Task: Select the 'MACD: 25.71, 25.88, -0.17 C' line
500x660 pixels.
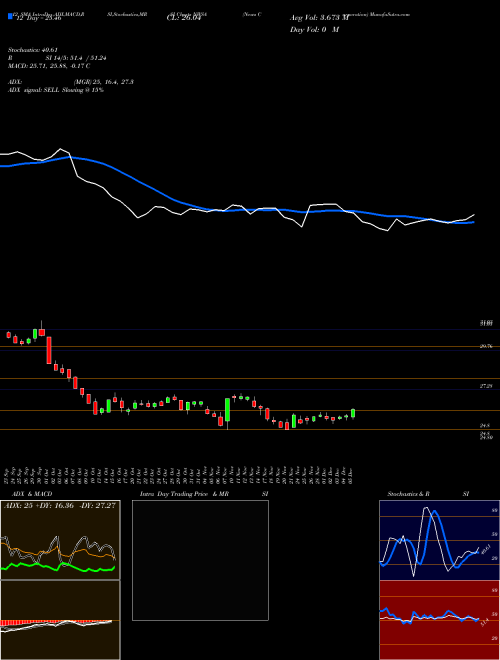Action: (x=49, y=66)
